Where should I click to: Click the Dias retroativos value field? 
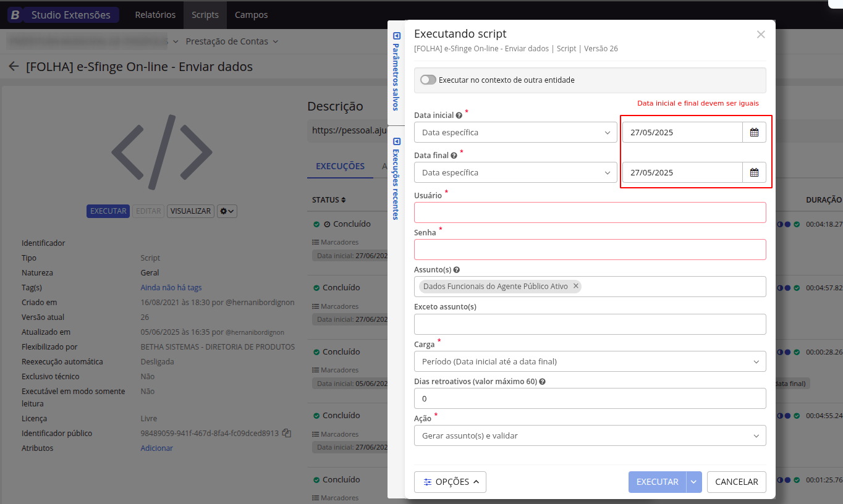590,398
